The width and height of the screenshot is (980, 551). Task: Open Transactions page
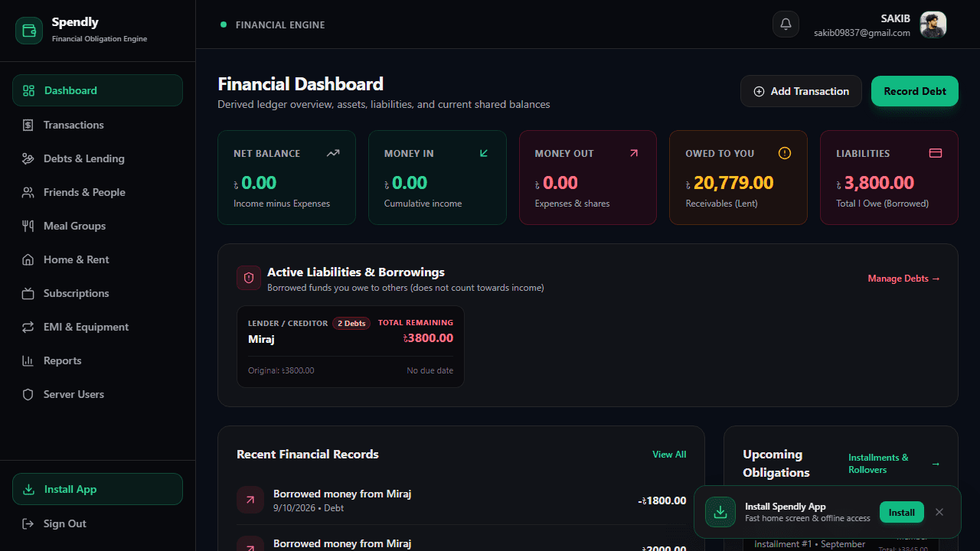point(97,125)
